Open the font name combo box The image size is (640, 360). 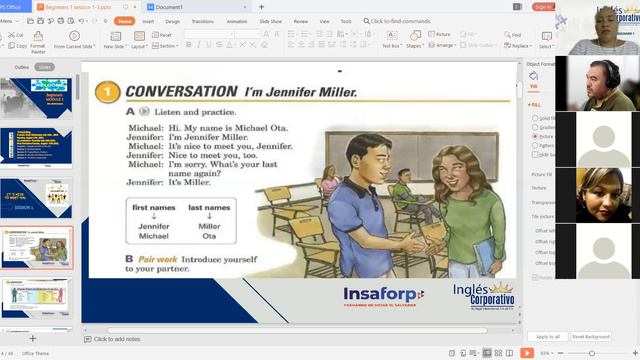pos(209,34)
